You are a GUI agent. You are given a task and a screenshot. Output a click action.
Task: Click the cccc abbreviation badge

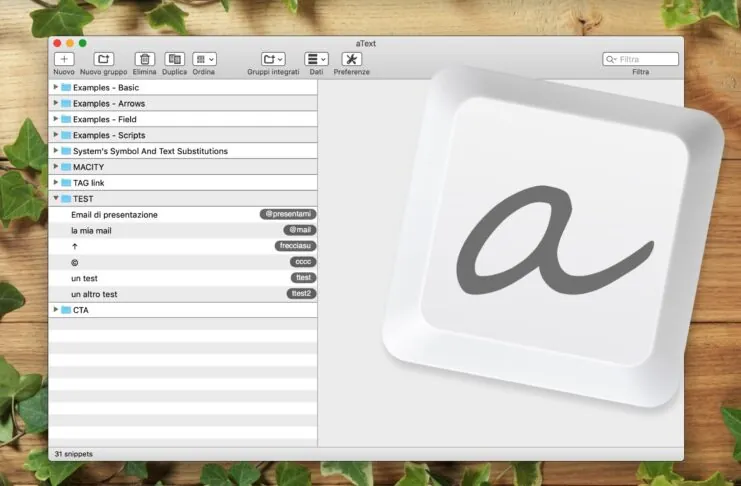tap(303, 261)
